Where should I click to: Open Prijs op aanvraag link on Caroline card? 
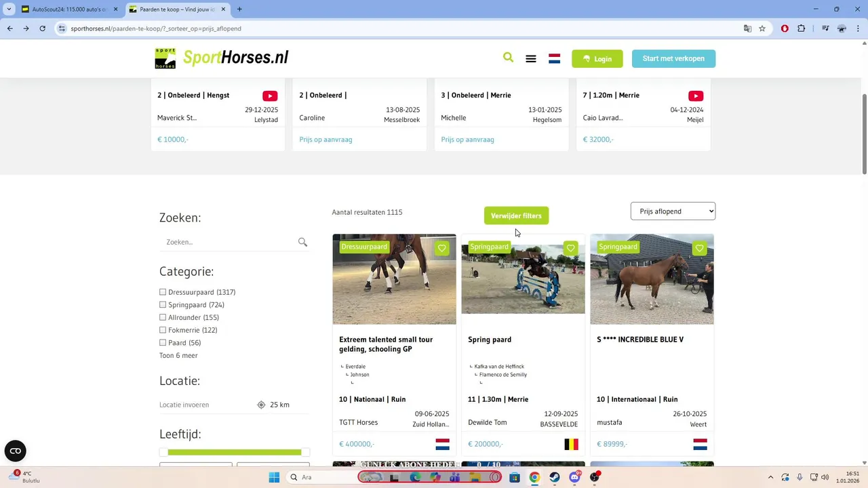[325, 140]
